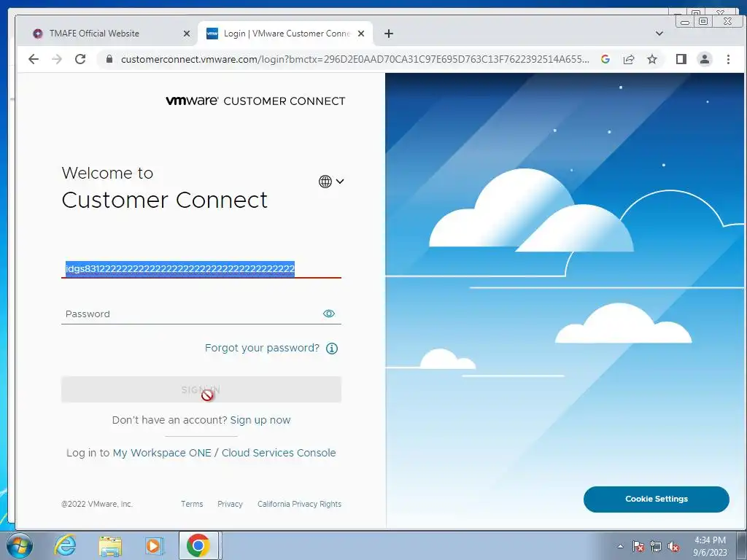Viewport: 747px width, 560px height.
Task: Follow the Sign up now link
Action: pos(260,420)
